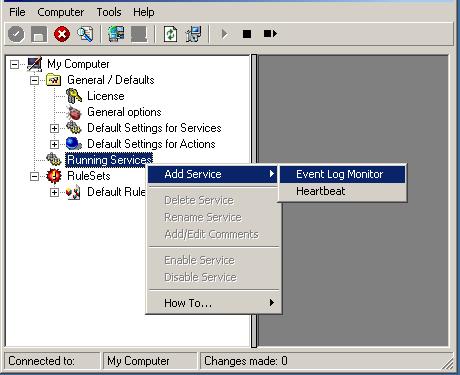The height and width of the screenshot is (375, 460).
Task: Collapse the RuleSets tree node
Action: click(34, 176)
